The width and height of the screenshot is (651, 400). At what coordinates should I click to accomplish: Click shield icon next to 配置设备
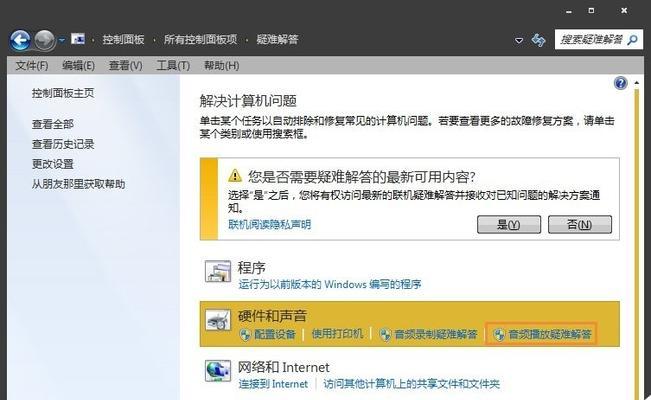pos(245,335)
